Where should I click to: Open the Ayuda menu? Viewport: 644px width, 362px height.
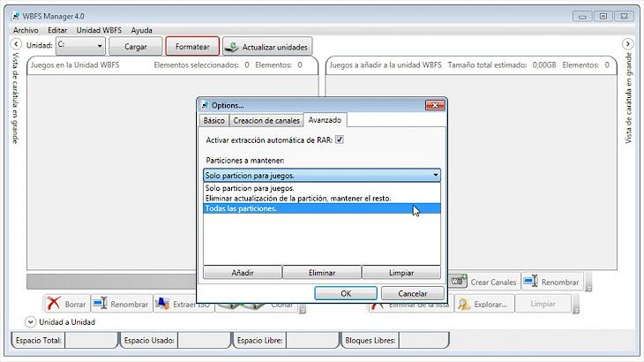click(141, 30)
